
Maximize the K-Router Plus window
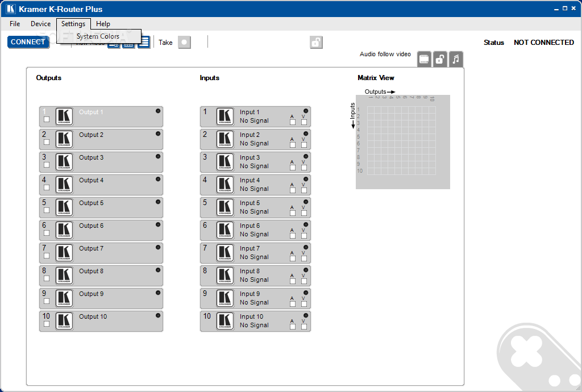(x=564, y=8)
